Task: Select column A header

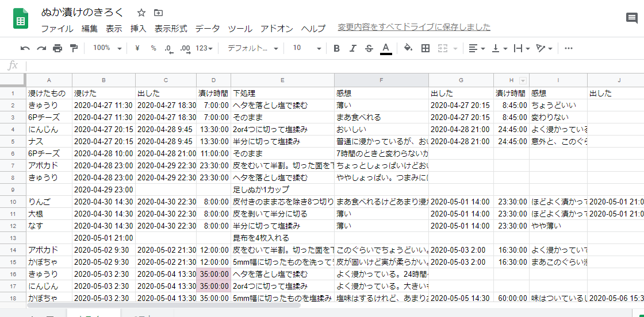Action: pyautogui.click(x=49, y=80)
